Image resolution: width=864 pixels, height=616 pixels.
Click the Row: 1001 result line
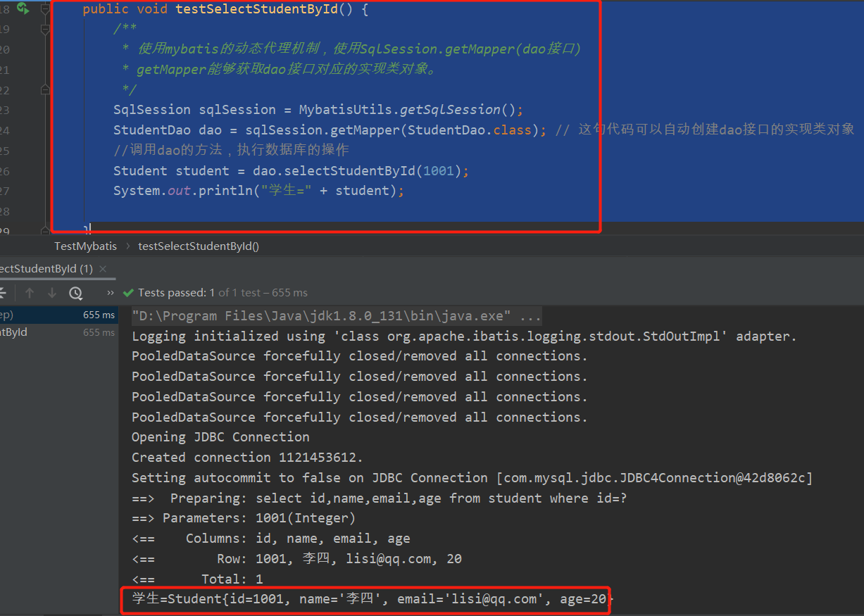coord(296,559)
